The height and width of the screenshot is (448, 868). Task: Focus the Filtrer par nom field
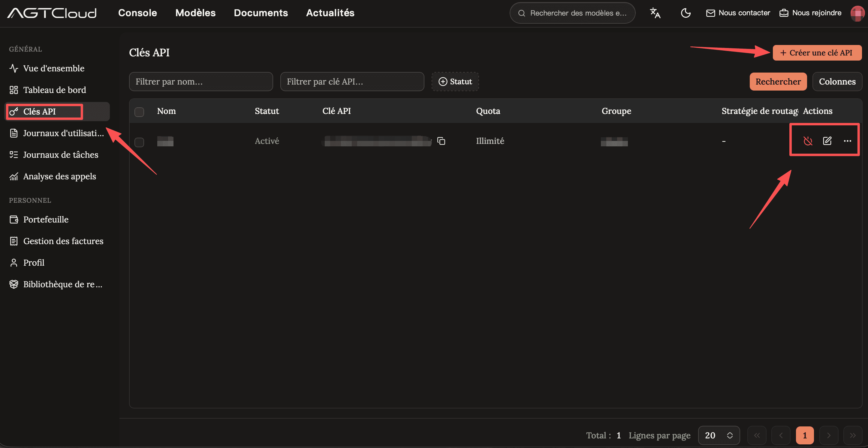pos(201,82)
